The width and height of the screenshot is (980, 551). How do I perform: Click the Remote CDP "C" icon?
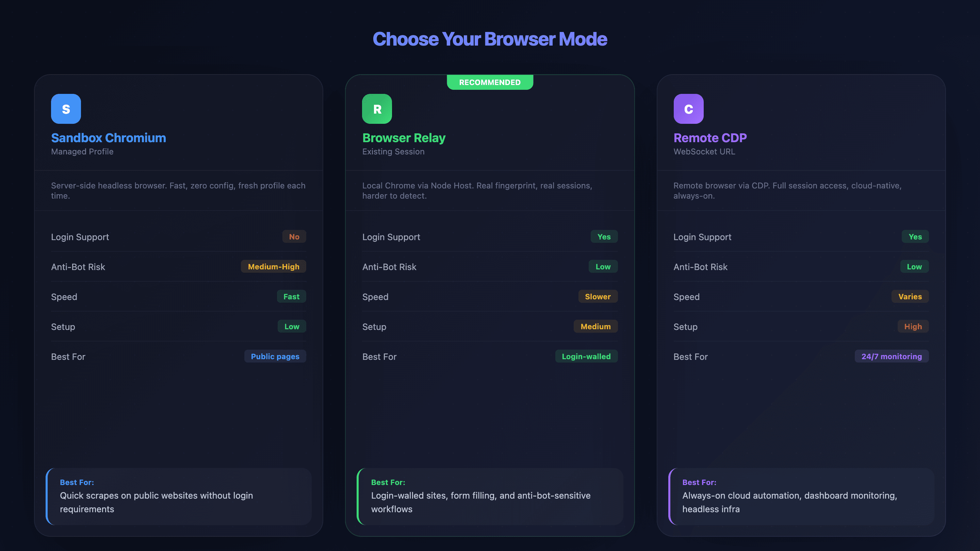(x=688, y=109)
